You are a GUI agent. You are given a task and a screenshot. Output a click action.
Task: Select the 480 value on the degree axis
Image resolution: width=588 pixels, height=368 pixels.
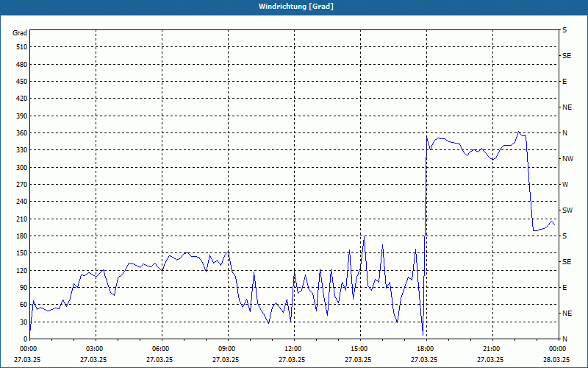tap(22, 65)
